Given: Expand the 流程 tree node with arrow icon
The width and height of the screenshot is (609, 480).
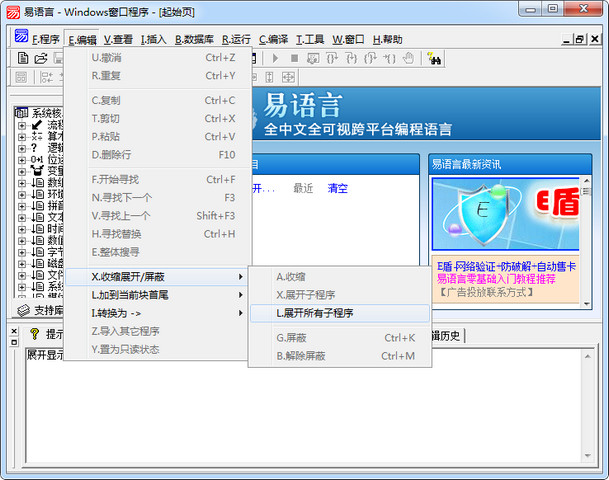Looking at the screenshot, I should [x=22, y=125].
